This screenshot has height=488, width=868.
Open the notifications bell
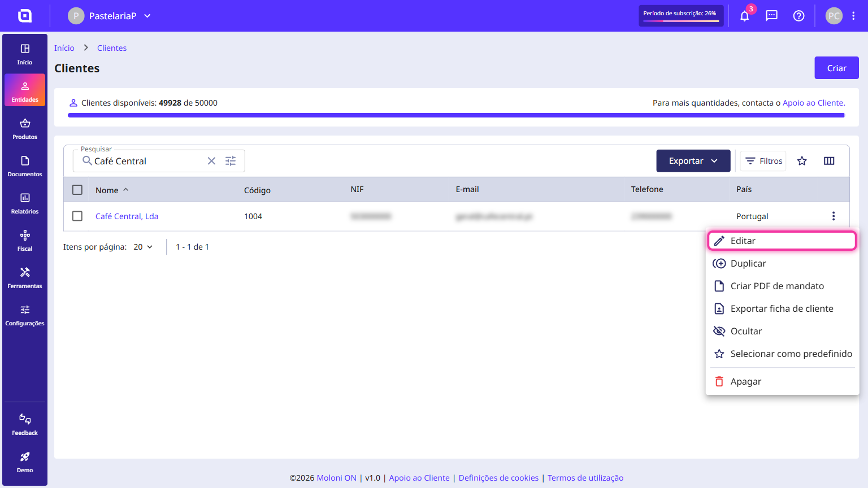click(745, 16)
